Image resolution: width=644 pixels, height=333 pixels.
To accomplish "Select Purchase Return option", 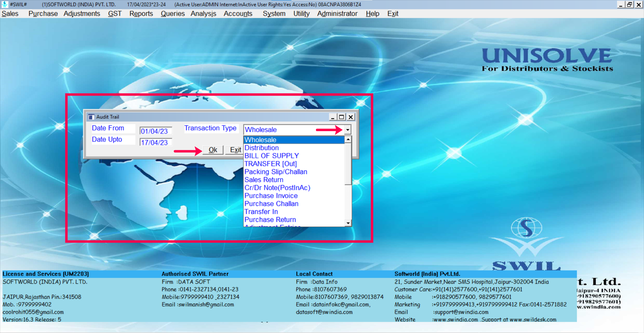I will coord(294,220).
